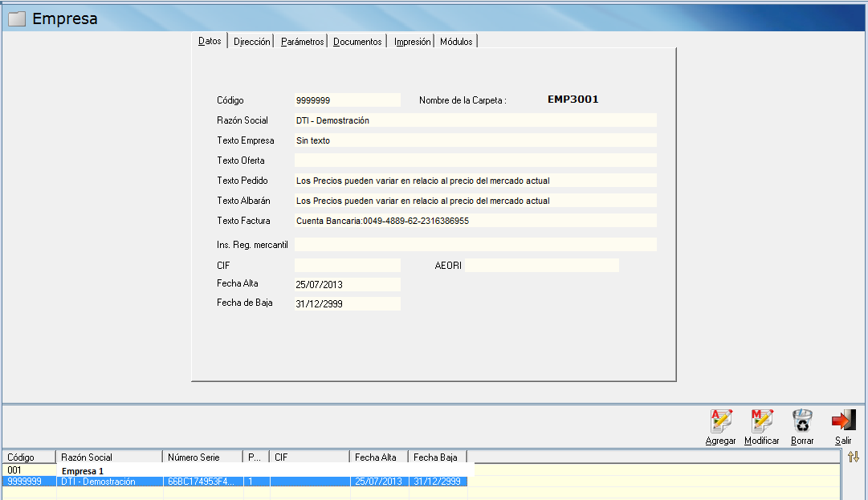Go to the Impresión tab

pyautogui.click(x=413, y=42)
